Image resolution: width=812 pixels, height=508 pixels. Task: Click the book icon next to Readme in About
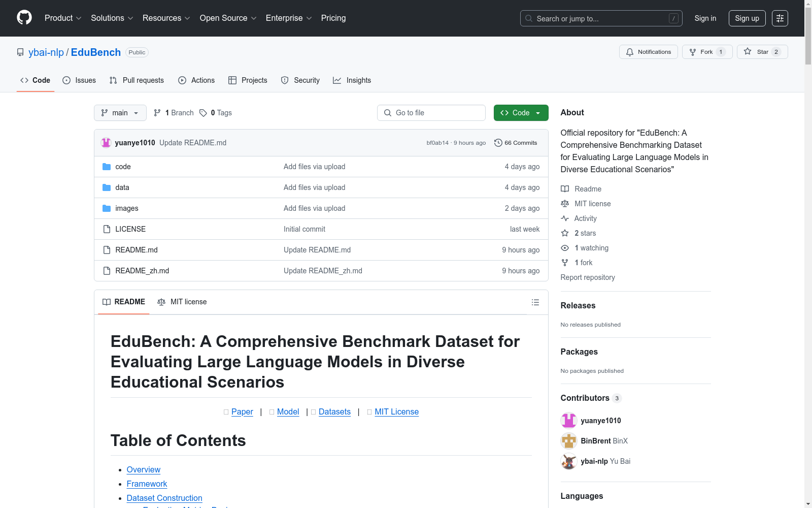pos(565,189)
